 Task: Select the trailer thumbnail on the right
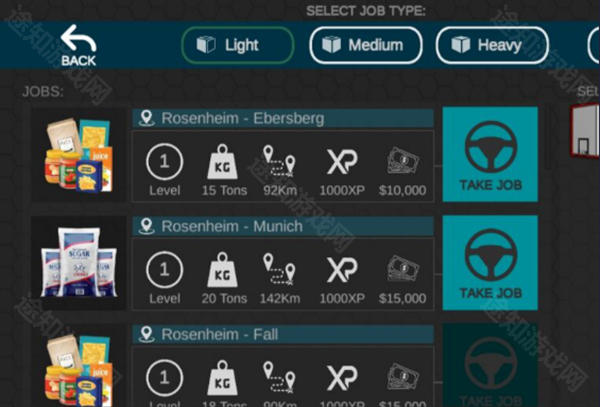click(x=585, y=130)
